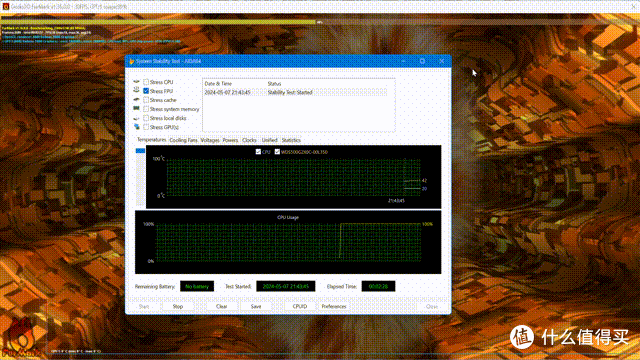Maximize the System Stability Test dialog
This screenshot has height=360, width=640.
(x=422, y=61)
